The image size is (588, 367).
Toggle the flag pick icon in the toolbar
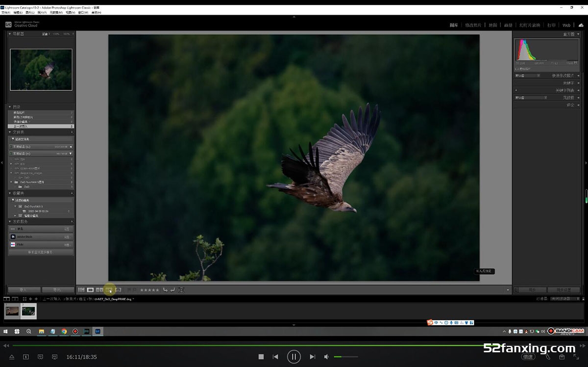(128, 290)
